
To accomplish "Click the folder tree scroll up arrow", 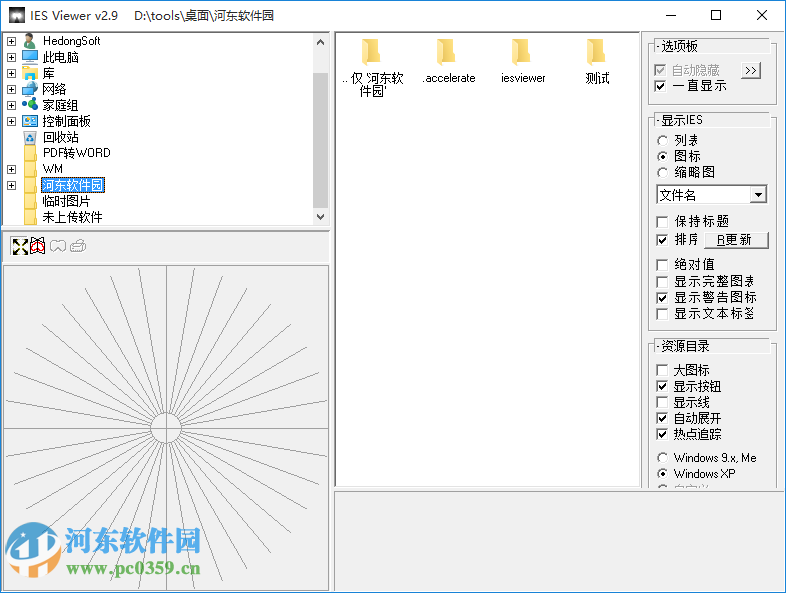I will point(320,42).
